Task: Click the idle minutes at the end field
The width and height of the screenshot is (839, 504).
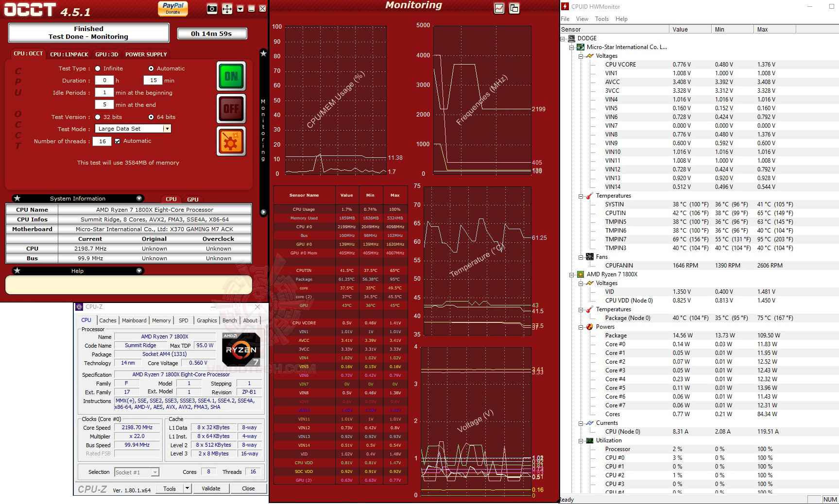Action: (104, 105)
